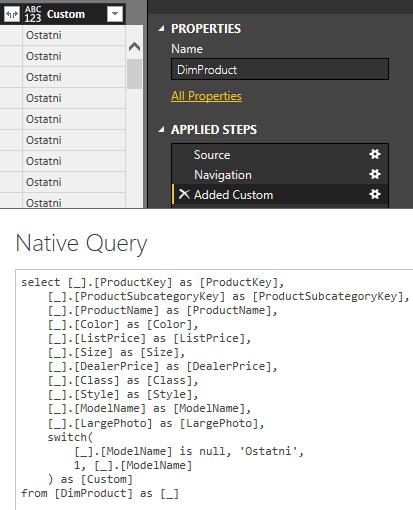Select the Navigation applied step

pos(280,175)
